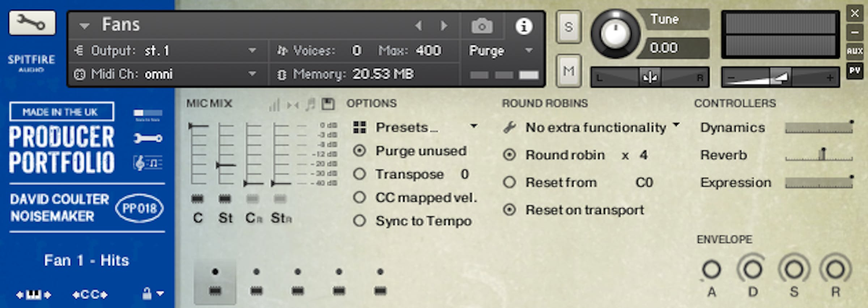Toggle the St mic load chip
This screenshot has height=308, width=868.
point(225,199)
